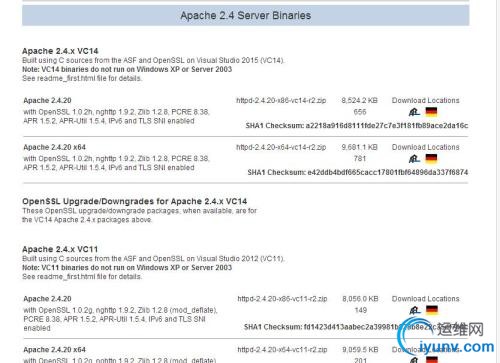500x363 pixels.
Task: Click the vertical scrollbar at the right edge
Action: [498, 181]
